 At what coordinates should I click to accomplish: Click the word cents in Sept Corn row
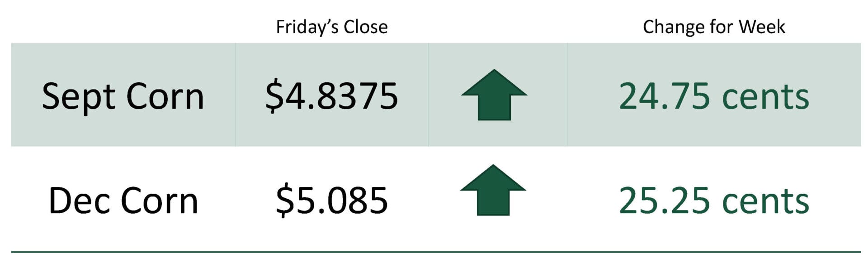coord(765,97)
